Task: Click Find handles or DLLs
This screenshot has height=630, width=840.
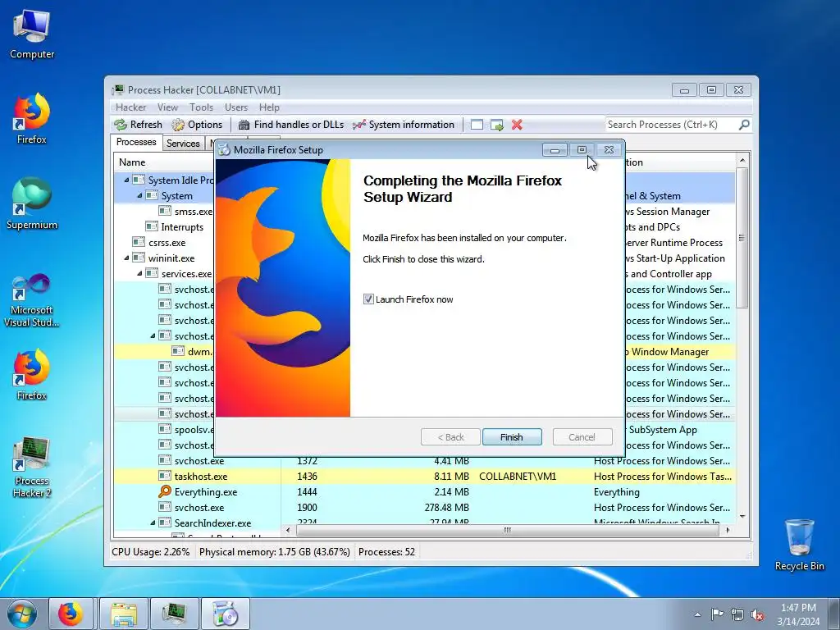Action: pos(291,125)
